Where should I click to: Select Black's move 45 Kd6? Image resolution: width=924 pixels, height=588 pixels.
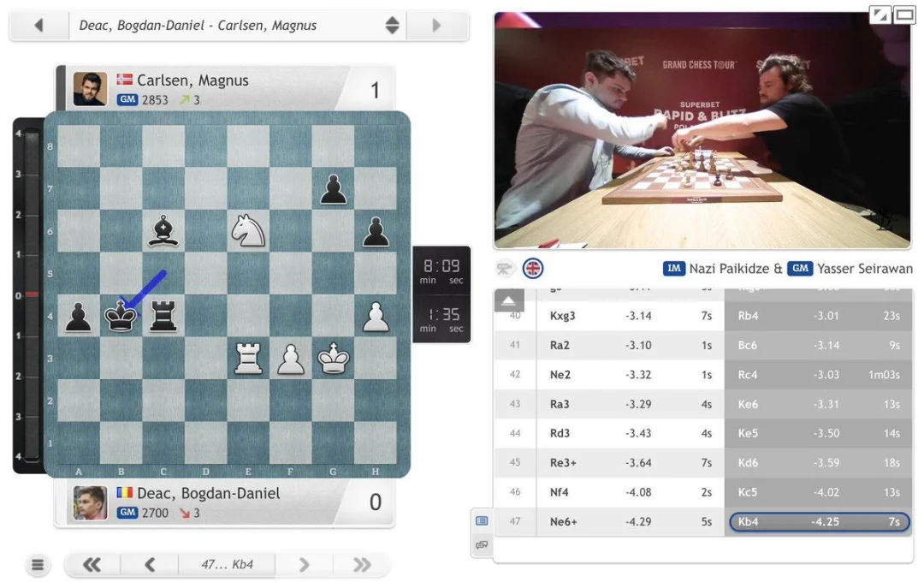819,463
